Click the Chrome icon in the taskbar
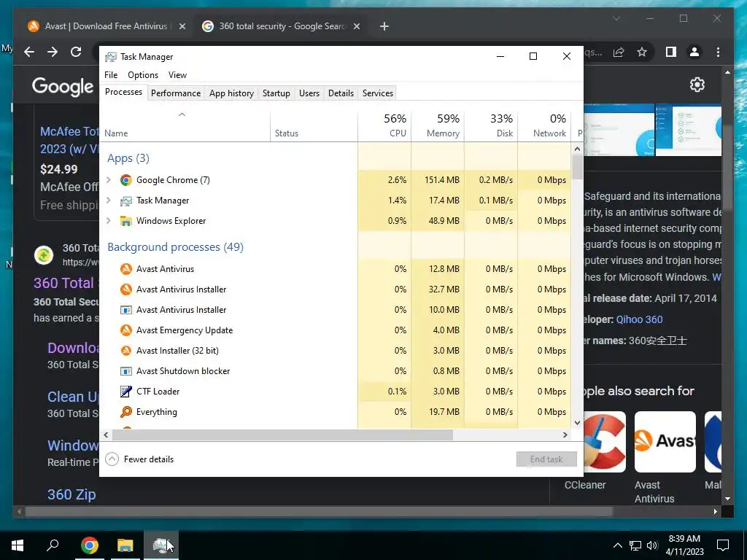The width and height of the screenshot is (747, 560). coord(90,545)
